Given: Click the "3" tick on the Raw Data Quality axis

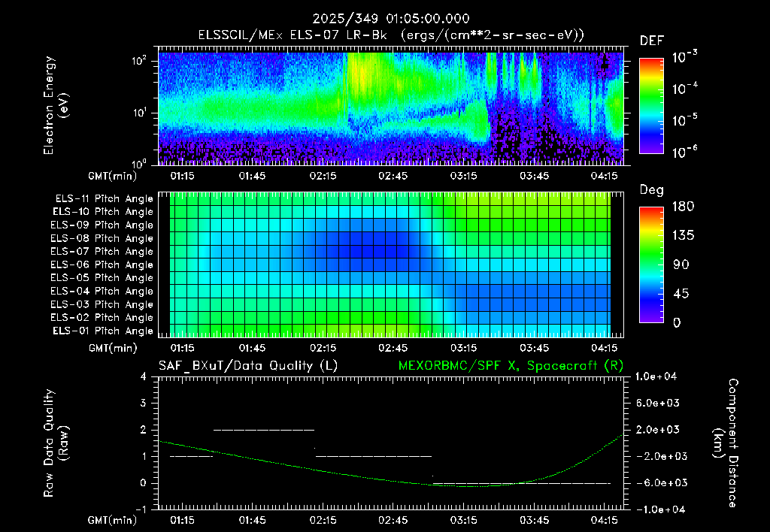Looking at the screenshot, I should 144,403.
